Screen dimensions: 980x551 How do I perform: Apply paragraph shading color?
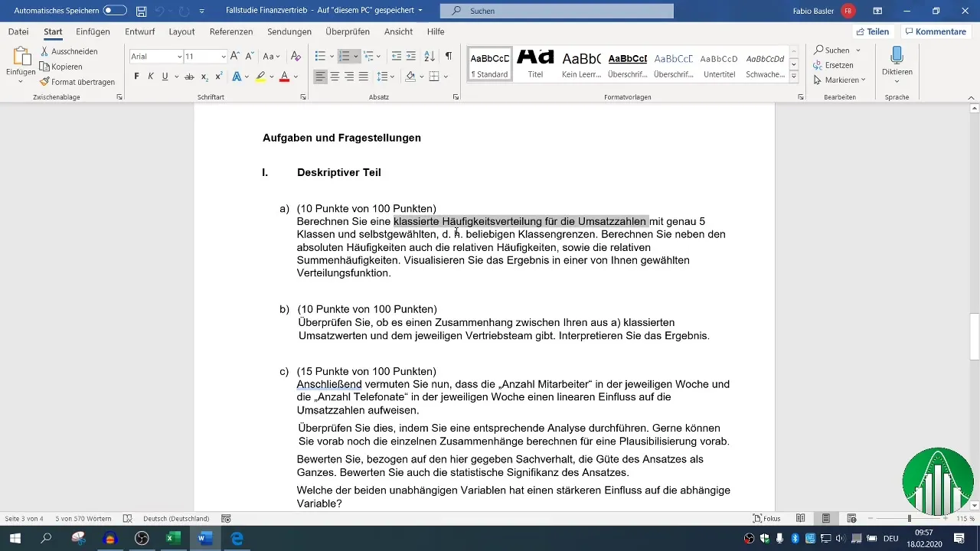pos(410,77)
